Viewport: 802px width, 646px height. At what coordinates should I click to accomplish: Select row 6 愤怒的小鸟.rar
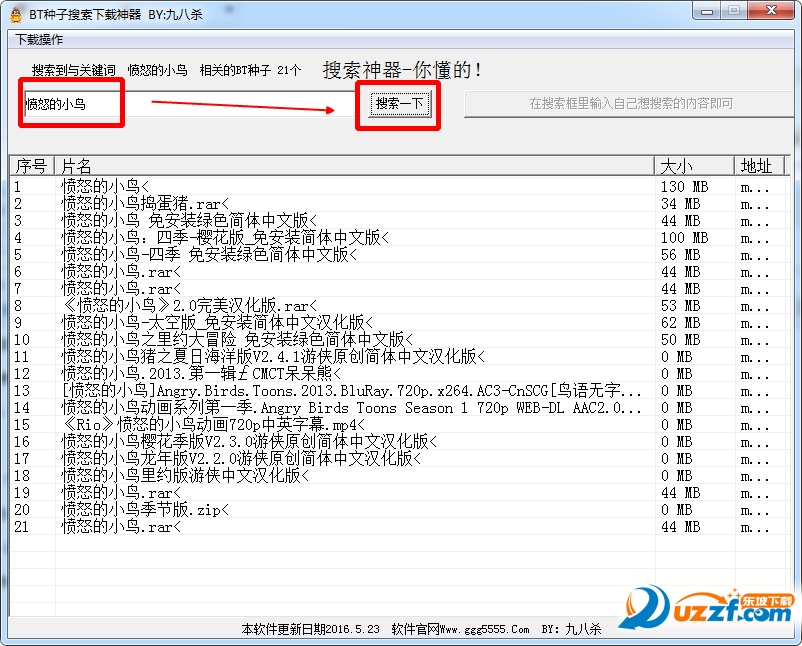[x=397, y=272]
